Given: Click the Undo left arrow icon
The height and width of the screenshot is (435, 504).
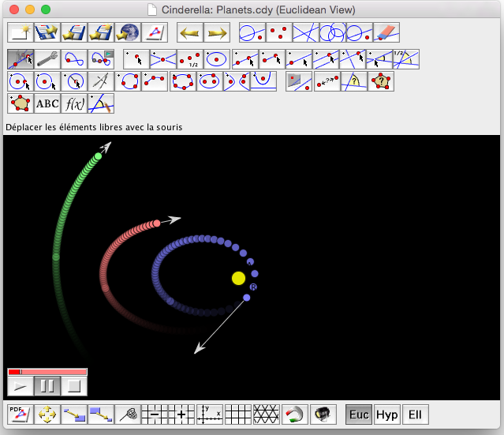Looking at the screenshot, I should tap(190, 33).
